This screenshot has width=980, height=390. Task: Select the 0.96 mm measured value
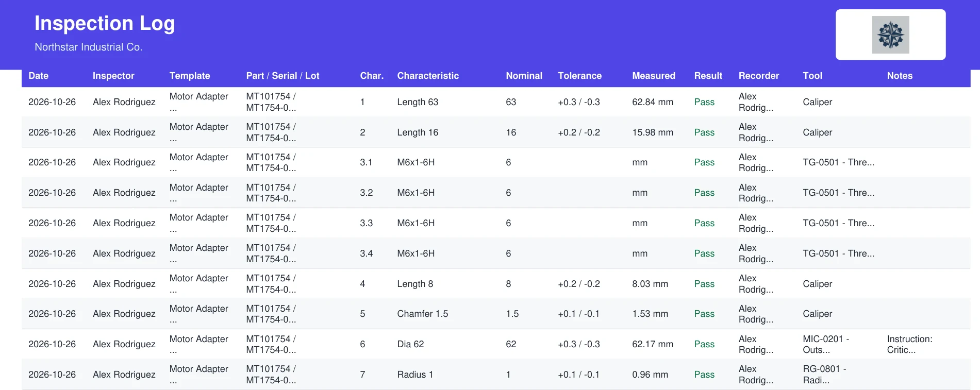(650, 375)
